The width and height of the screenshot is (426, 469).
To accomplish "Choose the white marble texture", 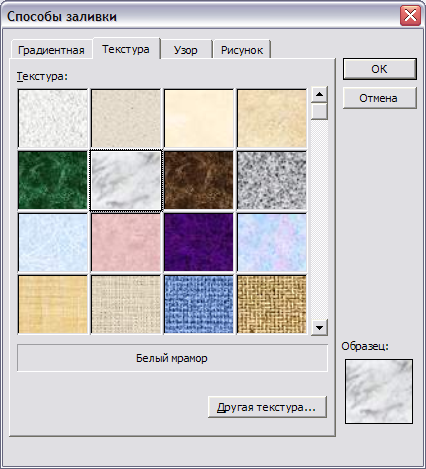I will click(x=126, y=180).
